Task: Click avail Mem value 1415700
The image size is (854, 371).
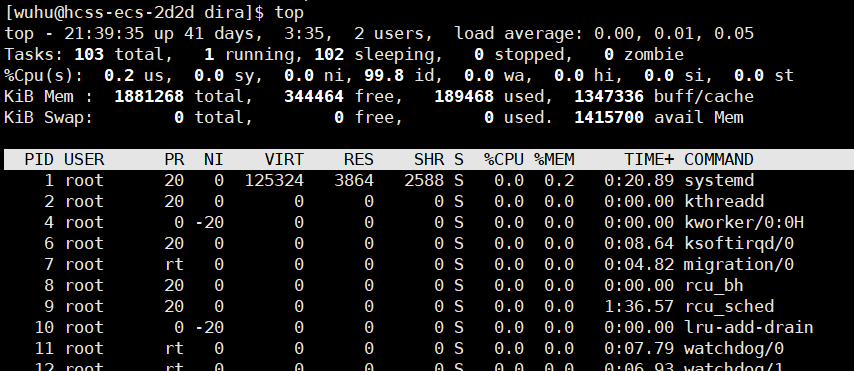Action: (x=609, y=117)
